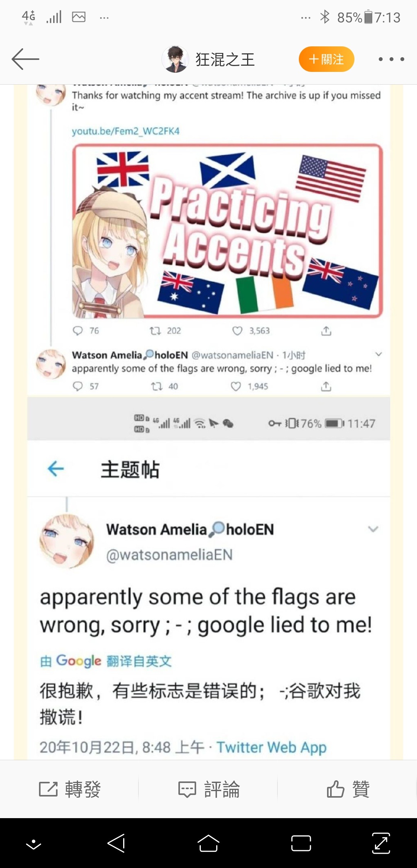Open the Practicing Accents thumbnail image
417x868 pixels.
point(227,231)
